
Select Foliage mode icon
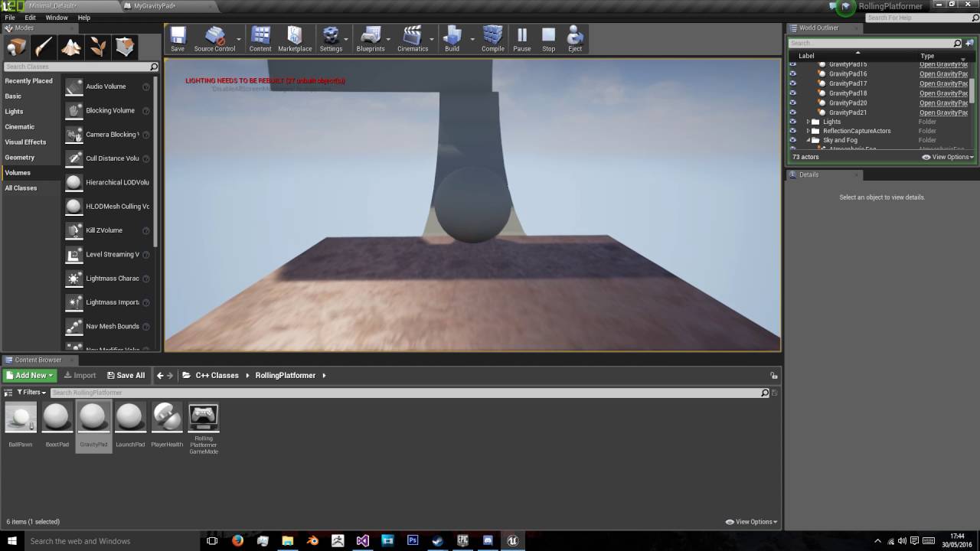click(98, 47)
